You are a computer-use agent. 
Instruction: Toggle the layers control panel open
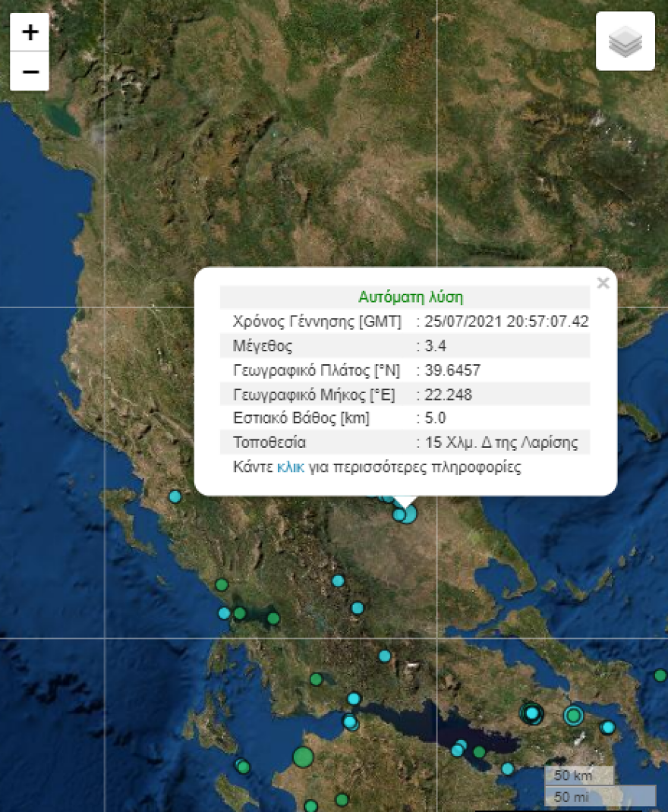click(625, 41)
